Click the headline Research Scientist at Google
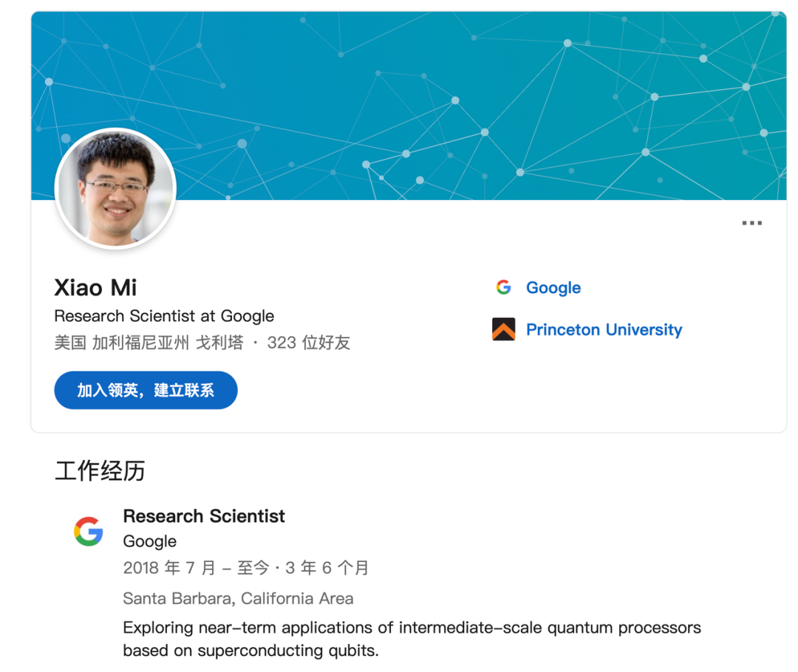The image size is (798, 672). click(164, 316)
